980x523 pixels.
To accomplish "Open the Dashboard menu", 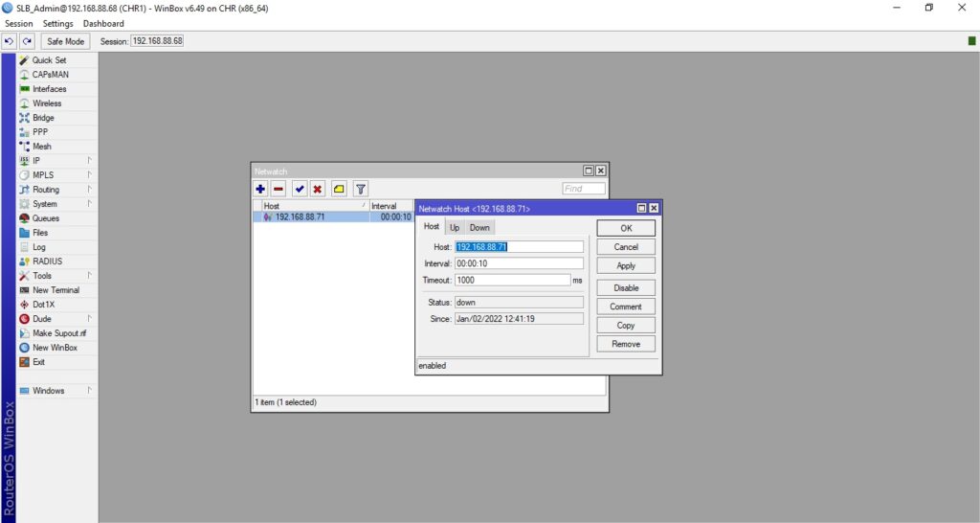I will (103, 24).
